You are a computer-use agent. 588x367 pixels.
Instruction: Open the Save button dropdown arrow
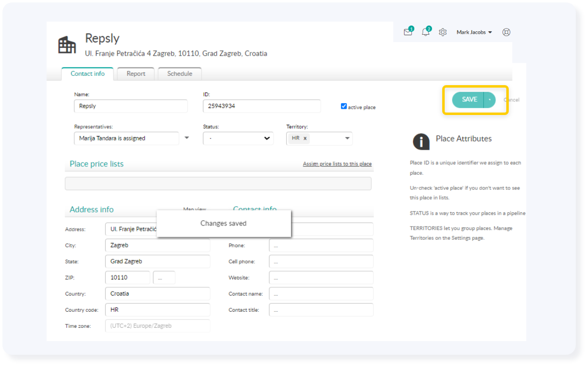click(490, 100)
